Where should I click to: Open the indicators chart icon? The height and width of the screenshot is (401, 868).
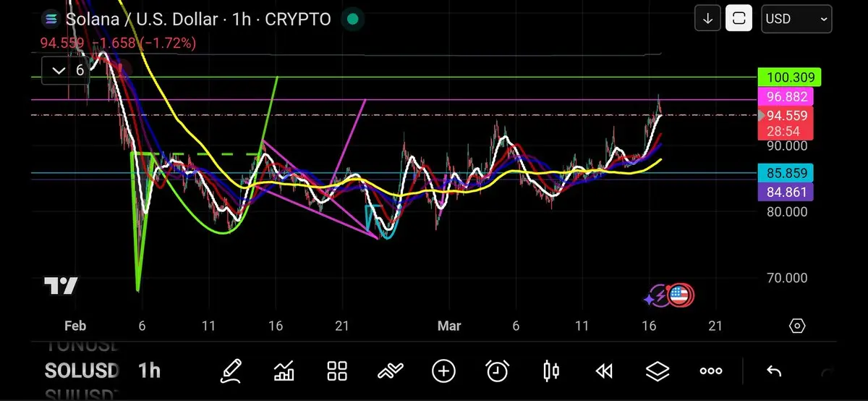coord(284,371)
